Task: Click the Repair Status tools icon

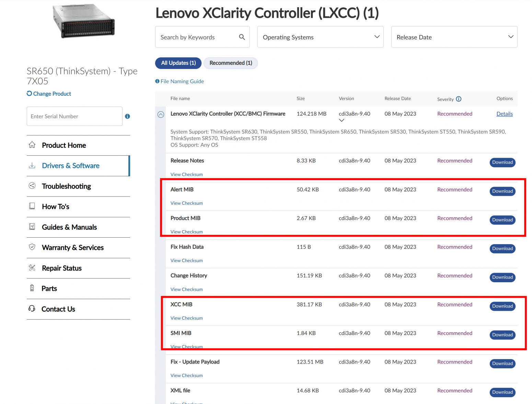Action: pyautogui.click(x=32, y=268)
